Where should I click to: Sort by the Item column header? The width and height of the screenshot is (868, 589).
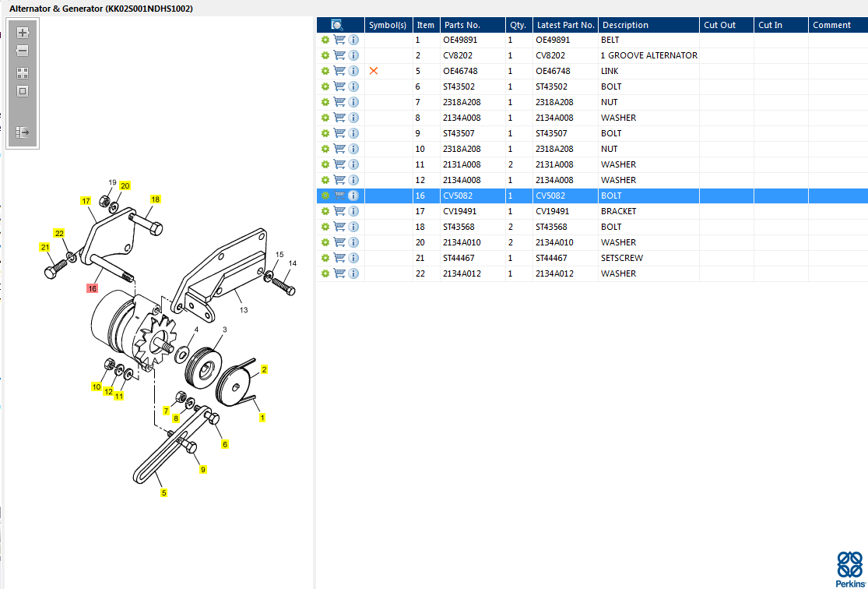coord(427,25)
